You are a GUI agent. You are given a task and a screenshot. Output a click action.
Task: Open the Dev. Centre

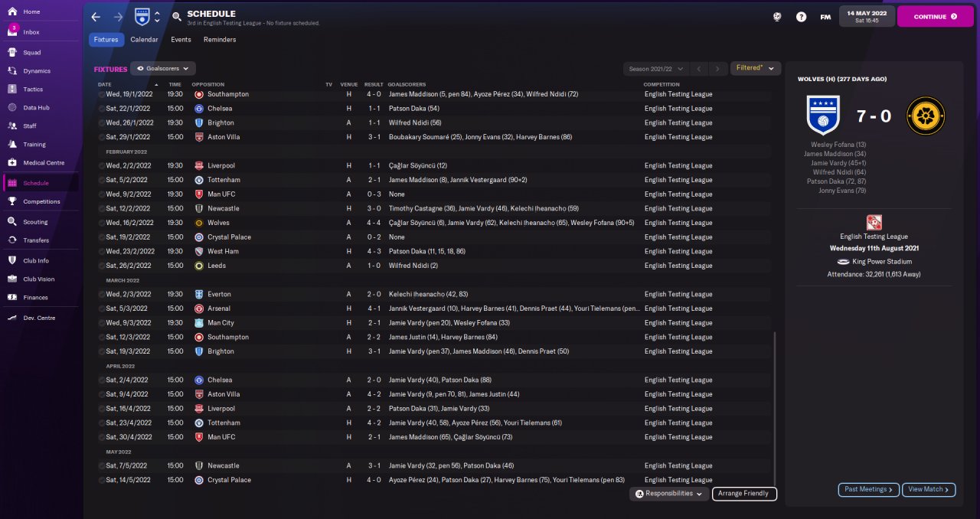pyautogui.click(x=40, y=318)
